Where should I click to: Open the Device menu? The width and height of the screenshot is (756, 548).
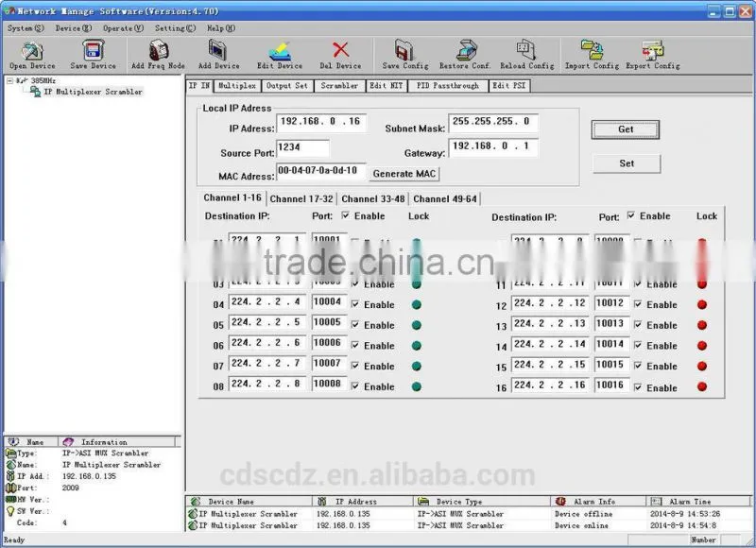click(74, 28)
